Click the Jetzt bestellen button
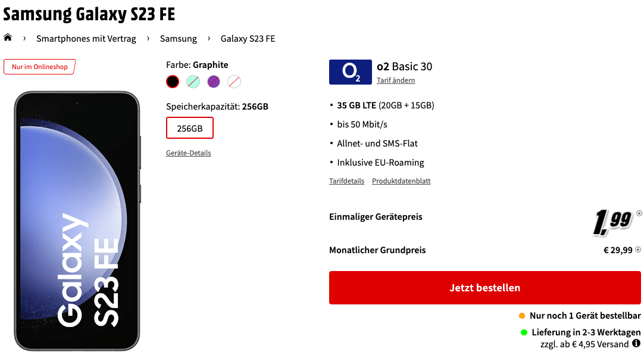Screen dimensions: 644x358 pyautogui.click(x=484, y=288)
